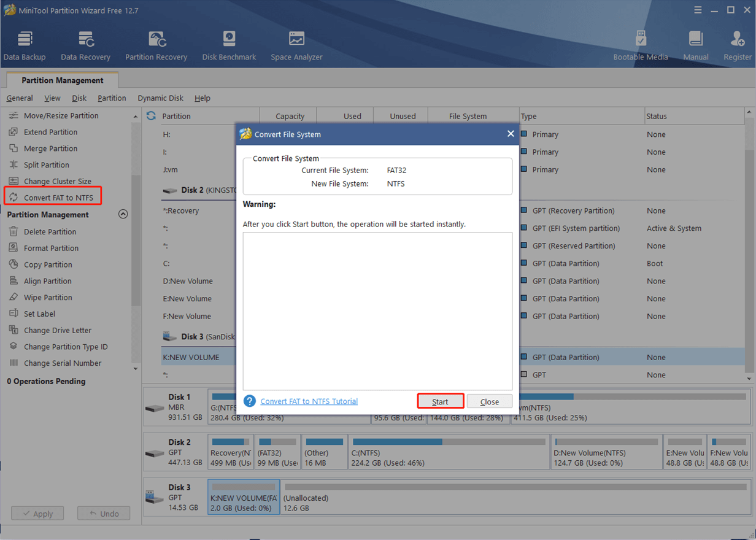The height and width of the screenshot is (540, 756).
Task: Click the Apply button
Action: click(37, 514)
